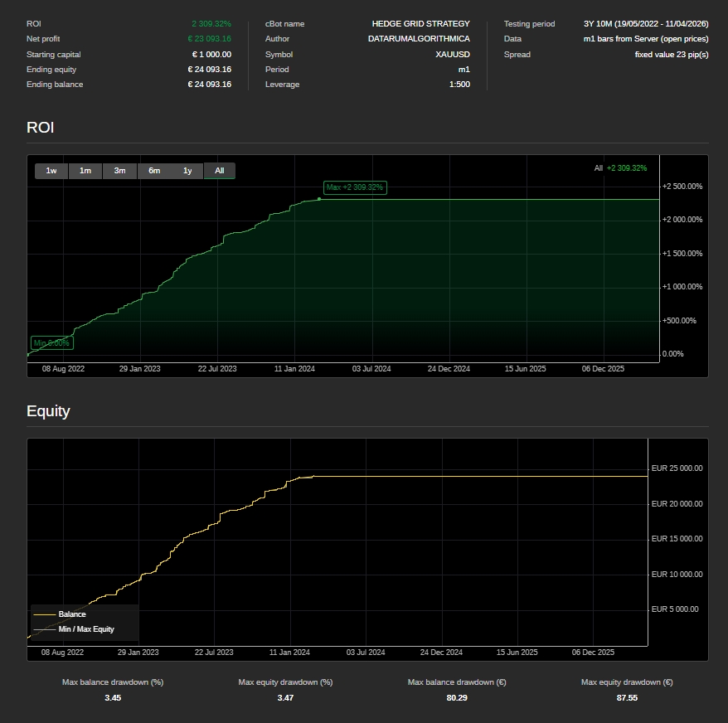Select the "1w" time range button
The width and height of the screenshot is (728, 723).
pos(51,171)
